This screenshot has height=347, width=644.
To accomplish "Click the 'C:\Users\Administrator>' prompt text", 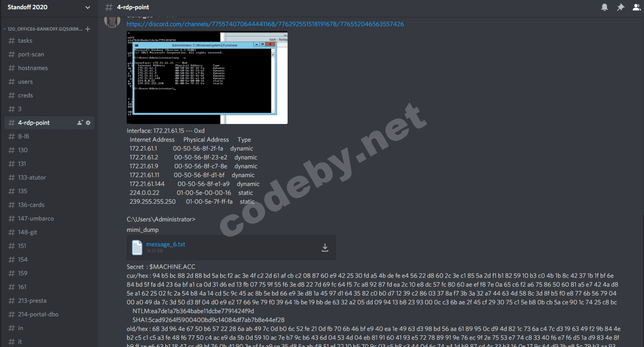I will 161,219.
